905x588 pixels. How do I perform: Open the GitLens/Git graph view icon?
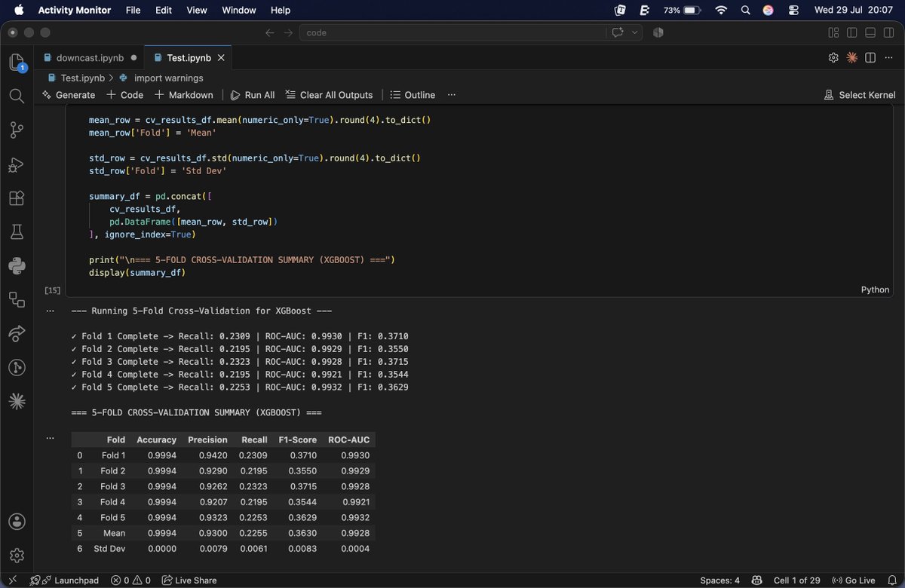click(17, 367)
